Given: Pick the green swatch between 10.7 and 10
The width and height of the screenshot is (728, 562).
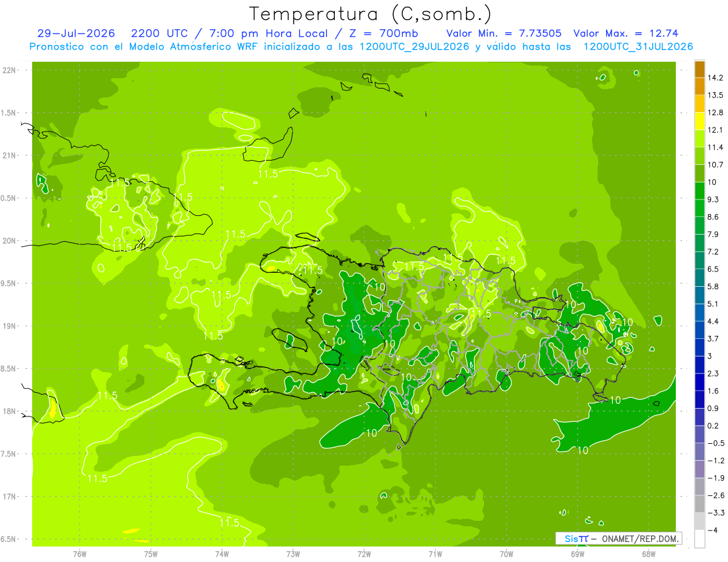Looking at the screenshot, I should (x=699, y=173).
